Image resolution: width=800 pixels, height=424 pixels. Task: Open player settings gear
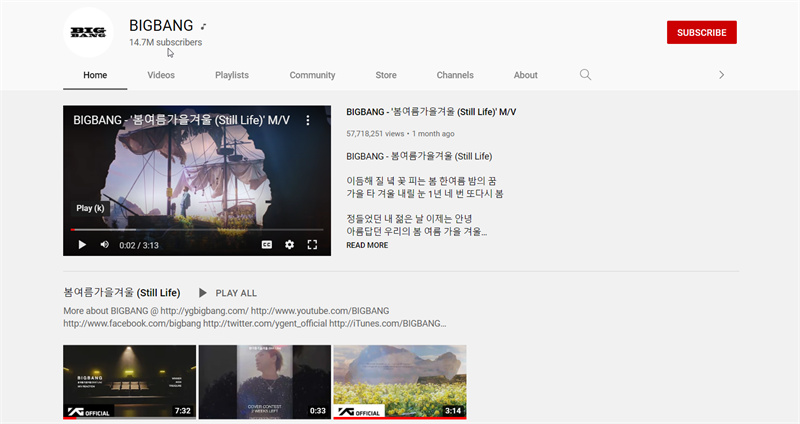click(289, 245)
